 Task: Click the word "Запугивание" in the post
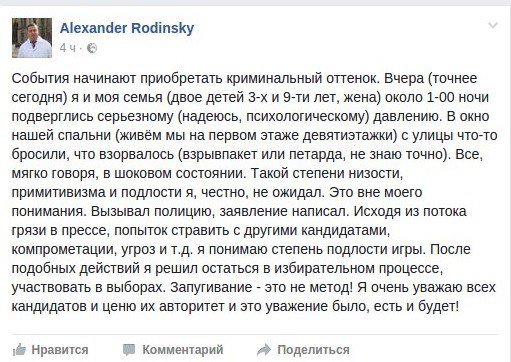(x=211, y=287)
